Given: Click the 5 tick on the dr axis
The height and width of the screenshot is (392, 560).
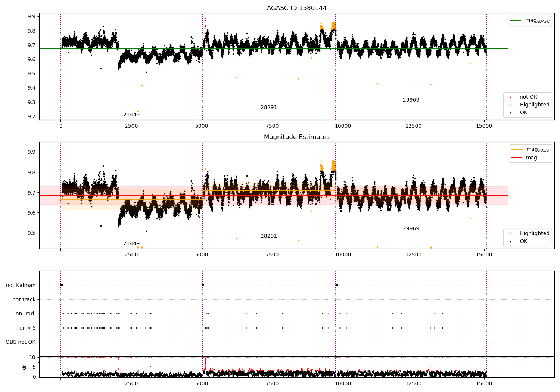Looking at the screenshot, I should tap(34, 367).
